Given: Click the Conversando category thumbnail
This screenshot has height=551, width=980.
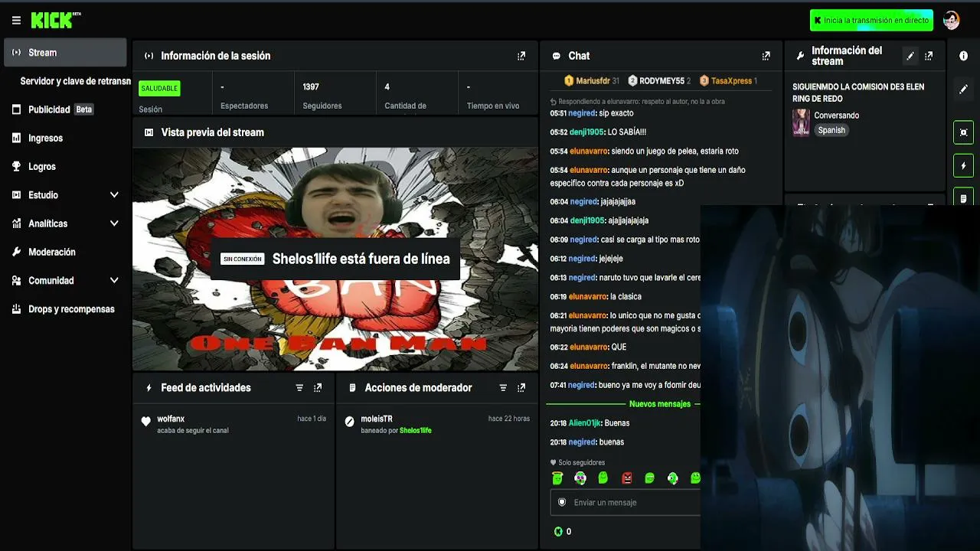Looking at the screenshot, I should pyautogui.click(x=801, y=122).
